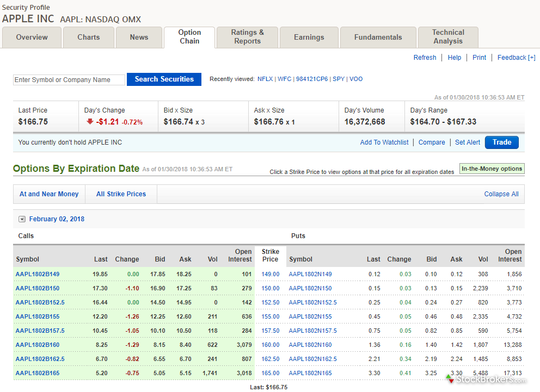
Task: Select the All Strike Prices view
Action: [121, 194]
